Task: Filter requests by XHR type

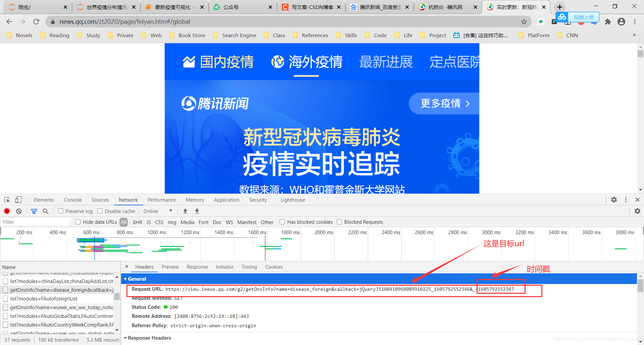Action: coord(137,222)
